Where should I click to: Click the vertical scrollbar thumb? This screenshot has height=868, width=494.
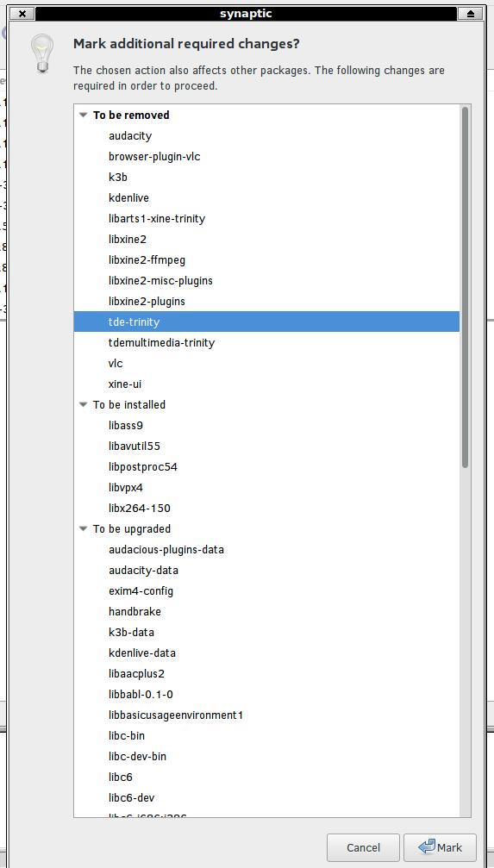click(466, 287)
